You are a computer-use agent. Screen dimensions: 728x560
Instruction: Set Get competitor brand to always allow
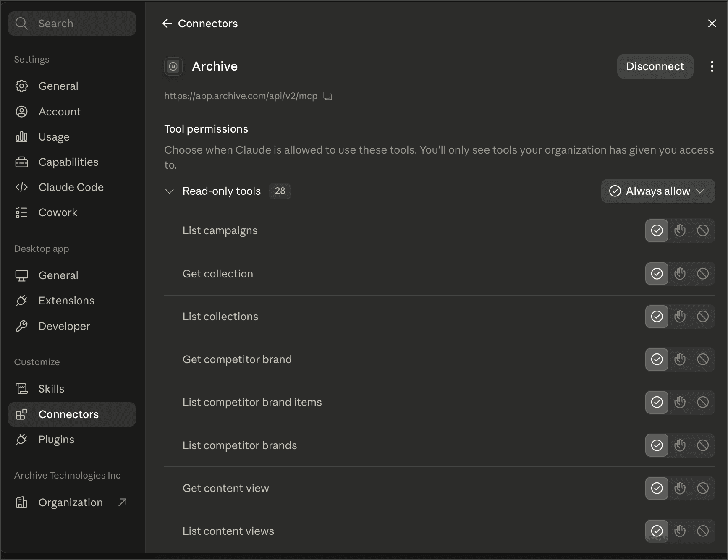pyautogui.click(x=657, y=359)
